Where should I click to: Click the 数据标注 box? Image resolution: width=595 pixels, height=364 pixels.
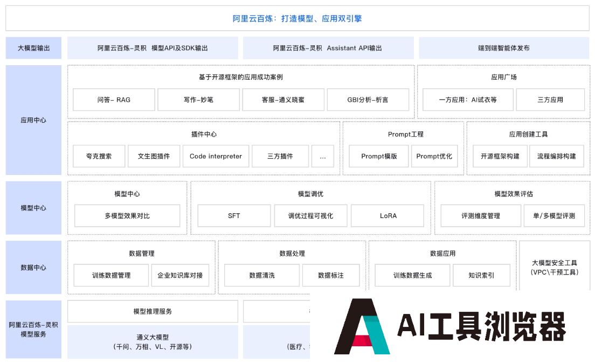coord(331,275)
